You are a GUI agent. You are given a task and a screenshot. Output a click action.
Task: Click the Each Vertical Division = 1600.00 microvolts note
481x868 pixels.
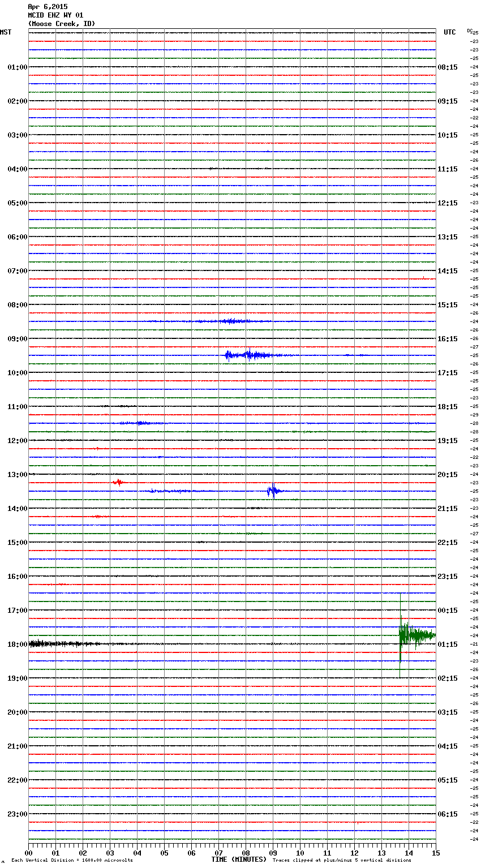tap(72, 861)
